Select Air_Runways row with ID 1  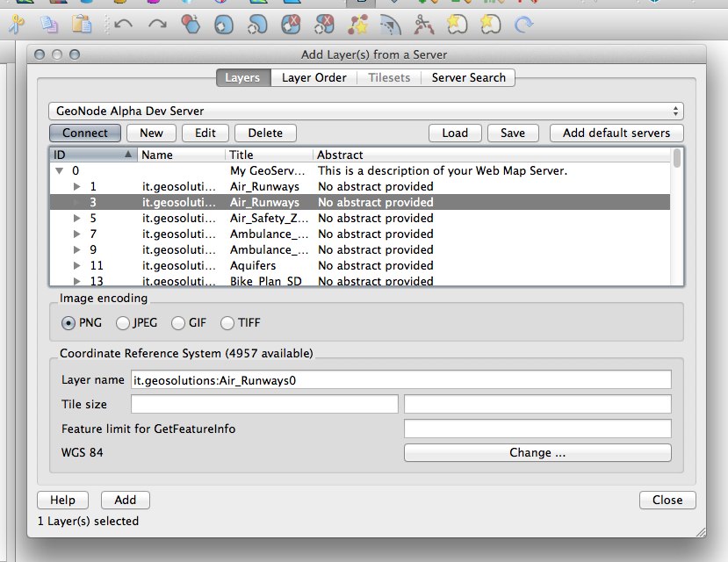(x=360, y=186)
